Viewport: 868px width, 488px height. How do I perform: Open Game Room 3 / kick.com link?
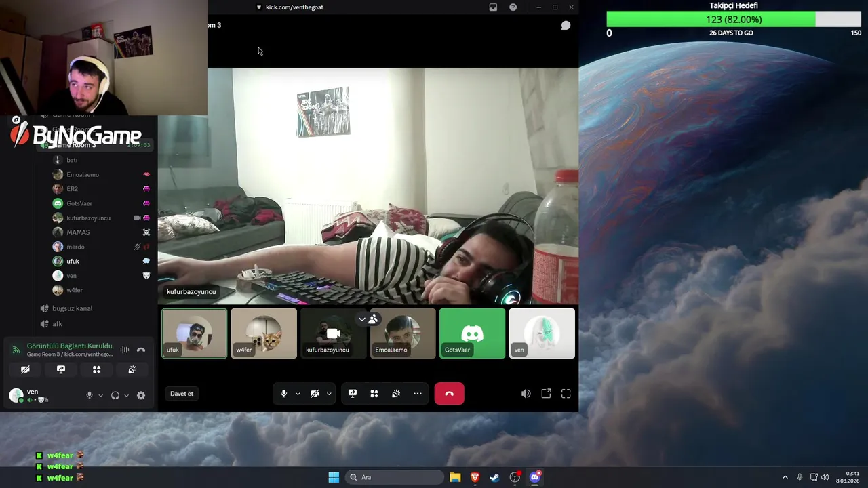coord(70,354)
